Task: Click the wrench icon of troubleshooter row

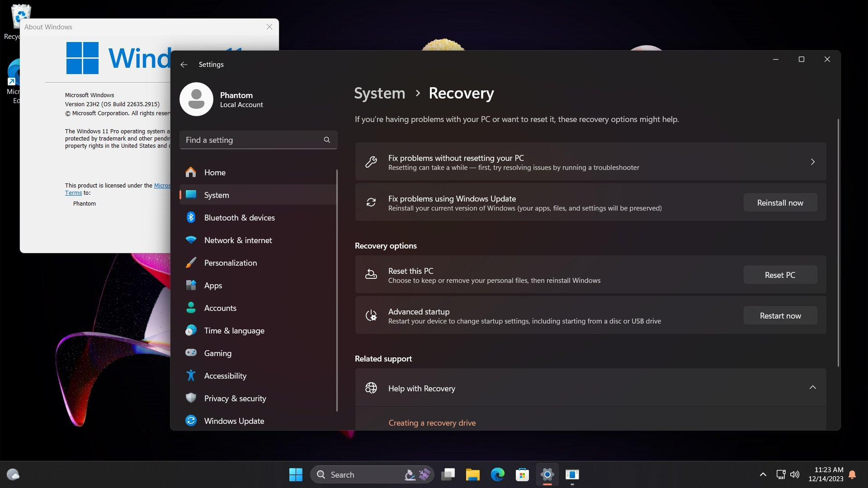Action: point(371,162)
